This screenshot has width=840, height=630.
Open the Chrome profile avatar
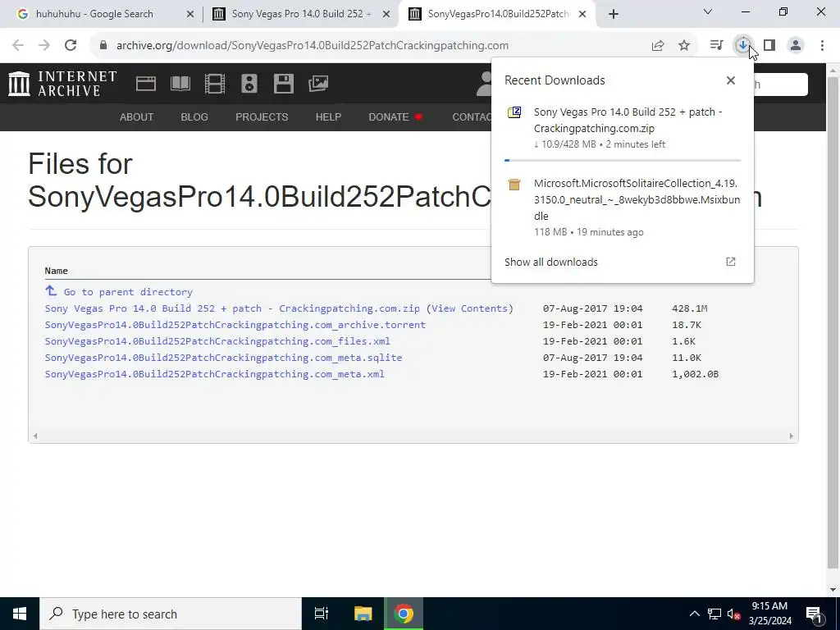tap(796, 46)
